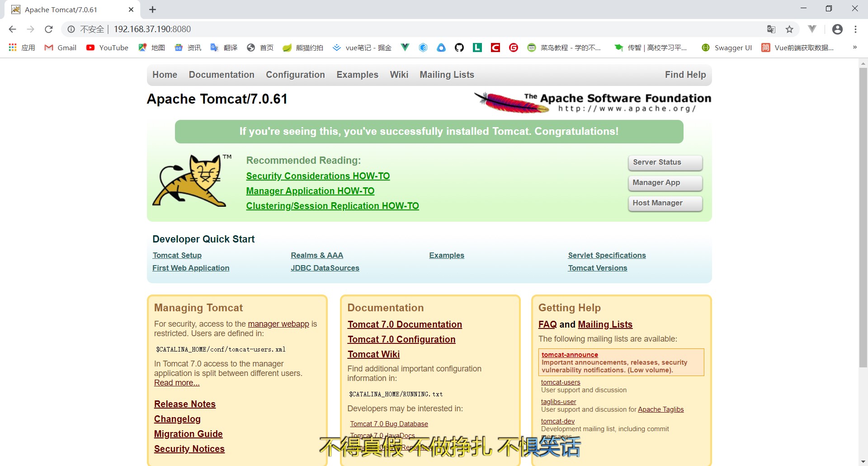Open Examples in the Tomcat nav bar
The height and width of the screenshot is (466, 868).
(357, 75)
